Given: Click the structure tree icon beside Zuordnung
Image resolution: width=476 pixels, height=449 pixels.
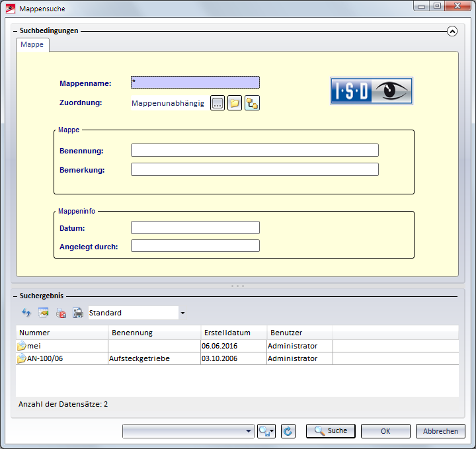Looking at the screenshot, I should pos(252,103).
